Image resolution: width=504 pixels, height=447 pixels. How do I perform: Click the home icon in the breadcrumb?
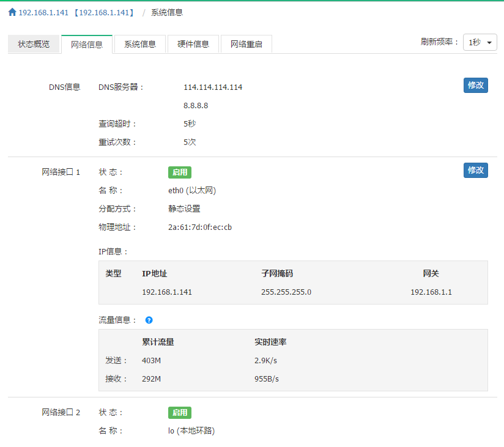pyautogui.click(x=12, y=12)
